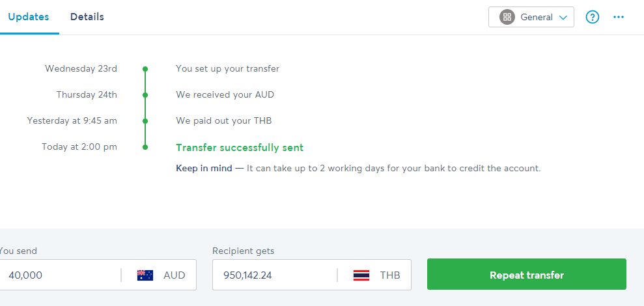Open the help question mark icon
This screenshot has width=644, height=306.
[592, 18]
